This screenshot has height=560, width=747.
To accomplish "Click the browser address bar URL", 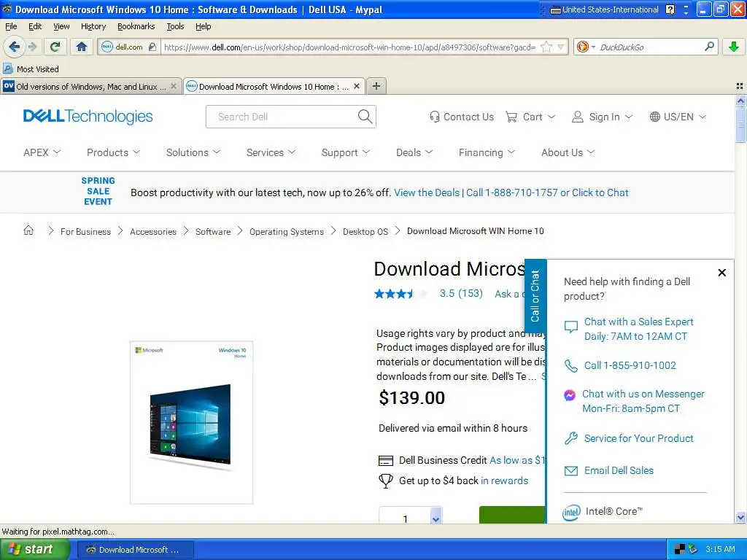I will pos(349,47).
